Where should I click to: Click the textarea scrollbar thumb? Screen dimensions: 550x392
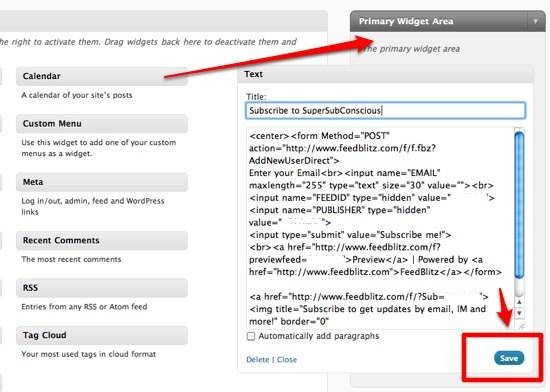click(x=519, y=205)
